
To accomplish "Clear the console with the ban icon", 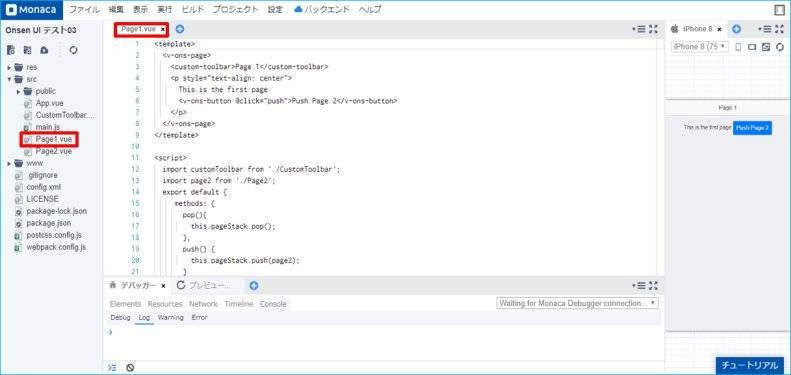I will point(130,367).
